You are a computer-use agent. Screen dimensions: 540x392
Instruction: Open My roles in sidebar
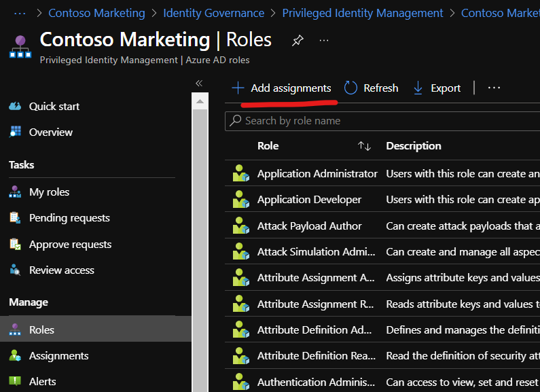49,192
